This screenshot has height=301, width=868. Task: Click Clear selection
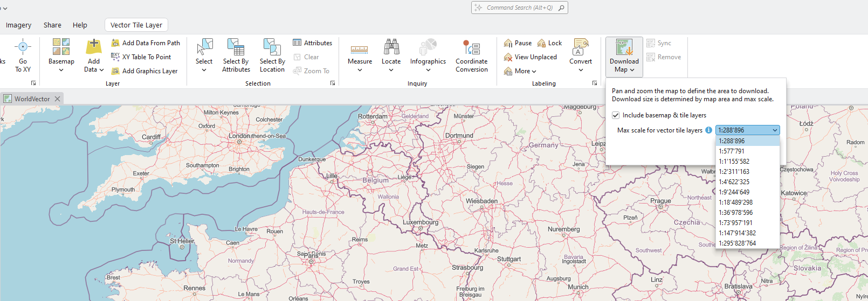click(x=306, y=57)
